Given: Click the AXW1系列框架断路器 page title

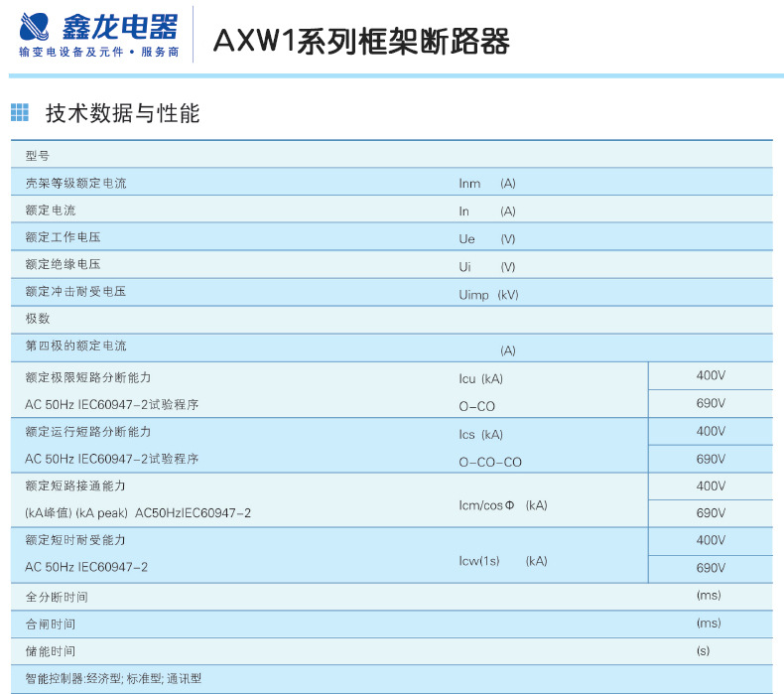Looking at the screenshot, I should [361, 42].
